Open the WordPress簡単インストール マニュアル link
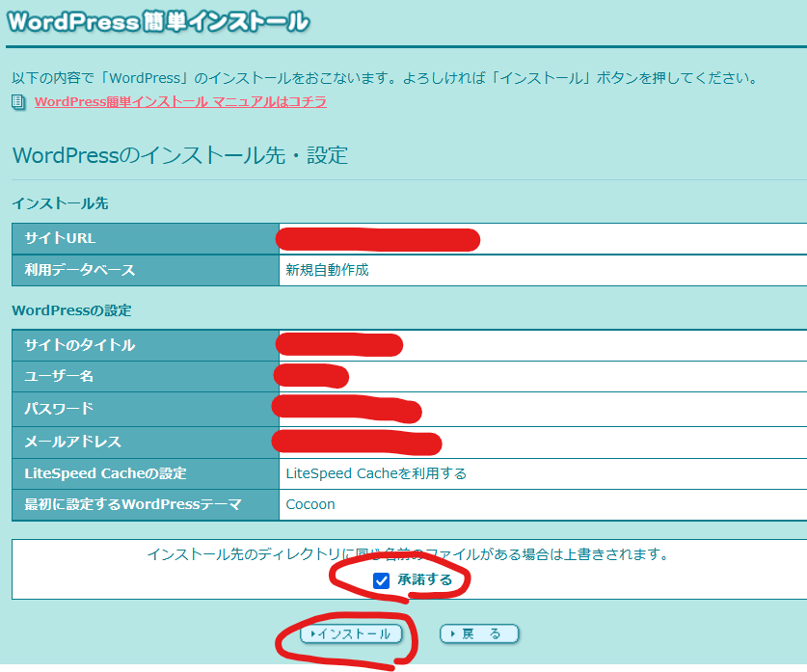The height and width of the screenshot is (672, 807). click(x=180, y=101)
